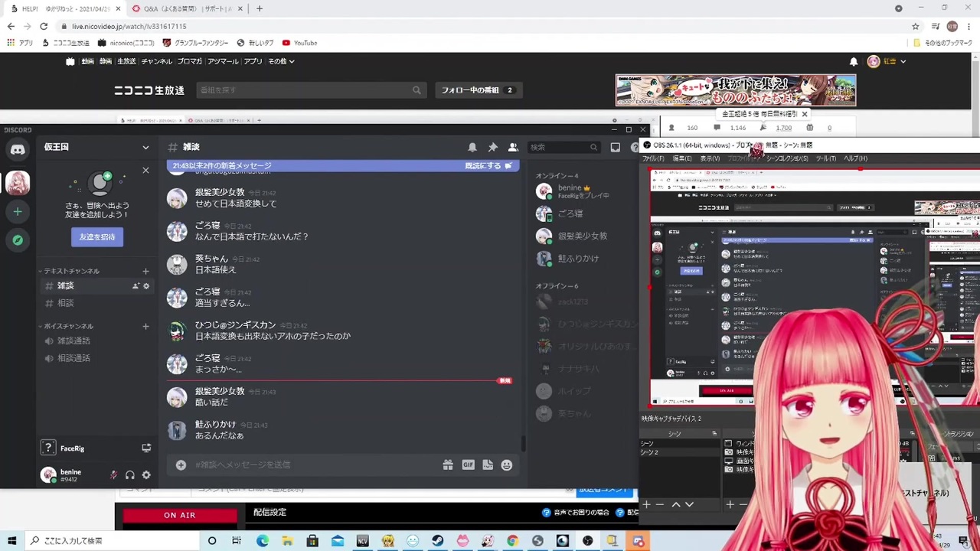
Task: Show pinned messages in 雑談 channel
Action: pyautogui.click(x=492, y=147)
